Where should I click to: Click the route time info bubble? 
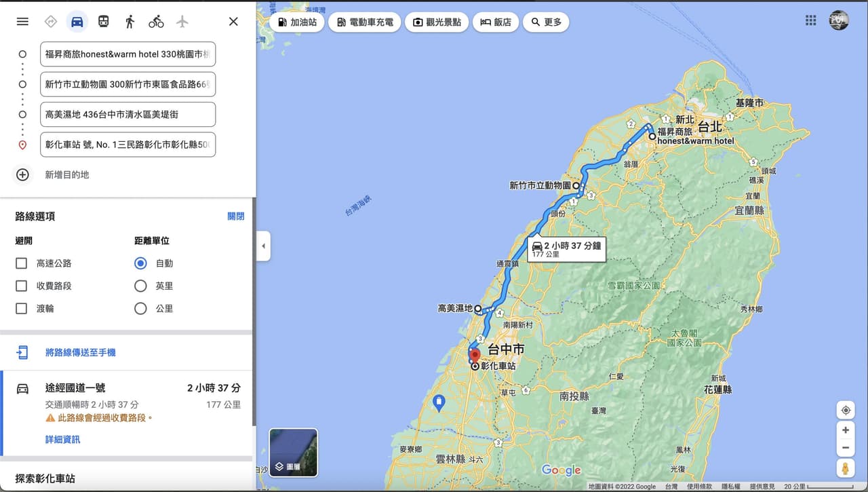click(x=566, y=249)
